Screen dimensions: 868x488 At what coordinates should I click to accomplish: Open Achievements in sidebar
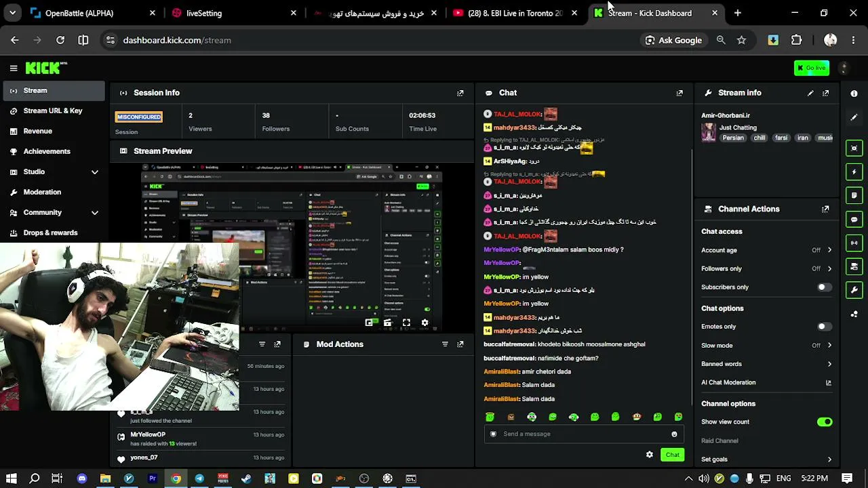tap(53, 152)
